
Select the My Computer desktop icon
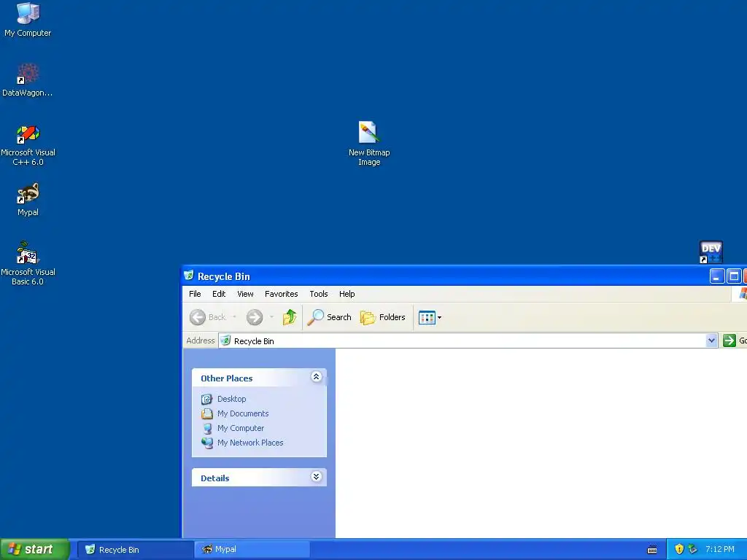(x=28, y=20)
